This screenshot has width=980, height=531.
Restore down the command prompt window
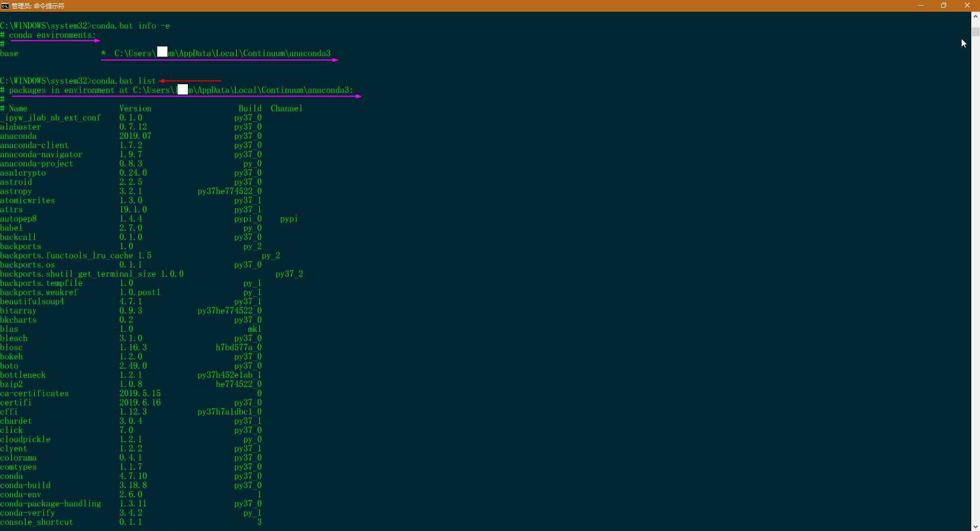[x=944, y=6]
